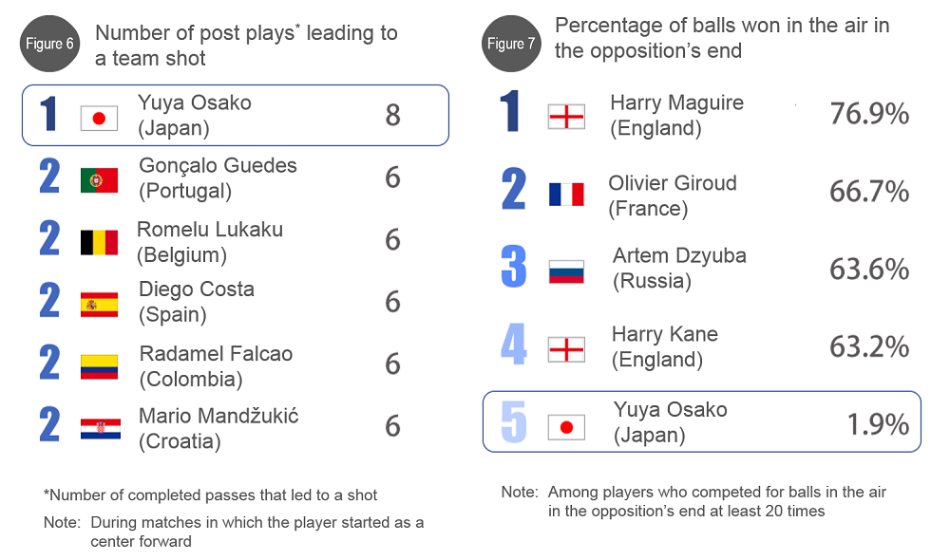950x560 pixels.
Task: Click the Colombia flag beside Radamel Falcao
Action: point(100,367)
